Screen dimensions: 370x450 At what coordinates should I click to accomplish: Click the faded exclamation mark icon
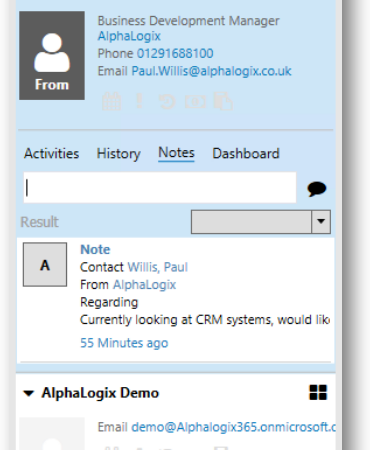click(x=139, y=101)
